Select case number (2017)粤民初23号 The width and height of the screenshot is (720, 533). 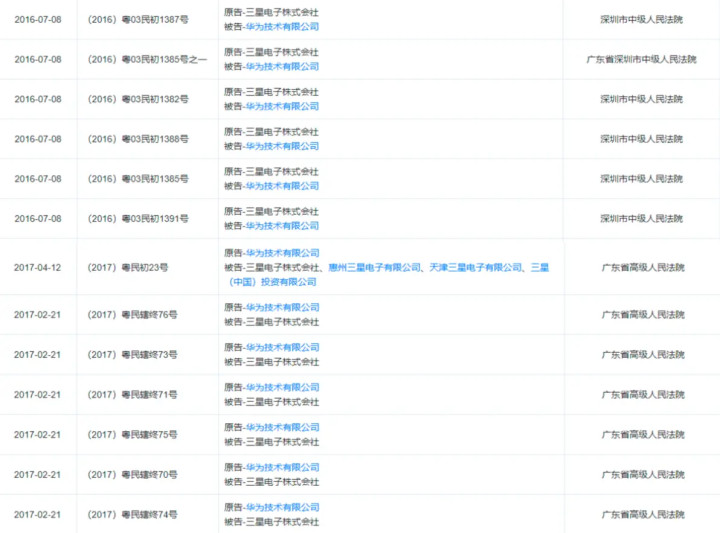pos(128,267)
